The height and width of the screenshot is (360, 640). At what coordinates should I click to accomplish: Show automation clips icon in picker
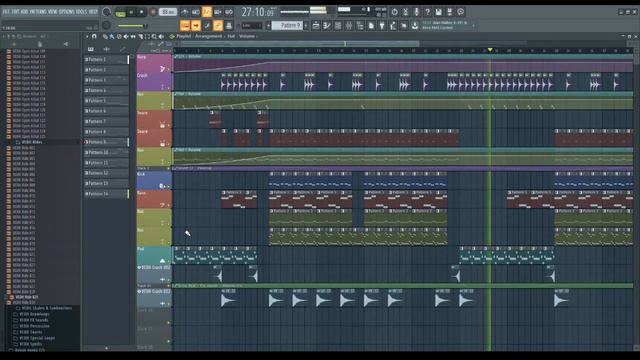(122, 49)
